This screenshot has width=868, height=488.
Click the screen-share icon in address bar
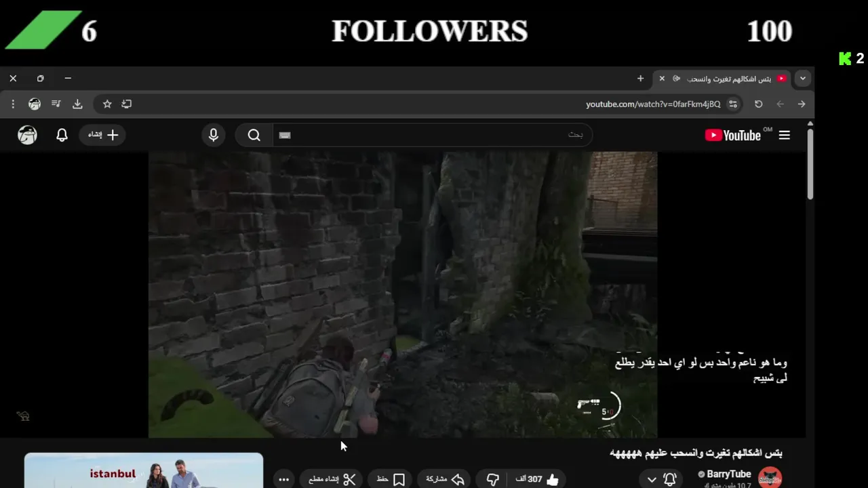127,104
